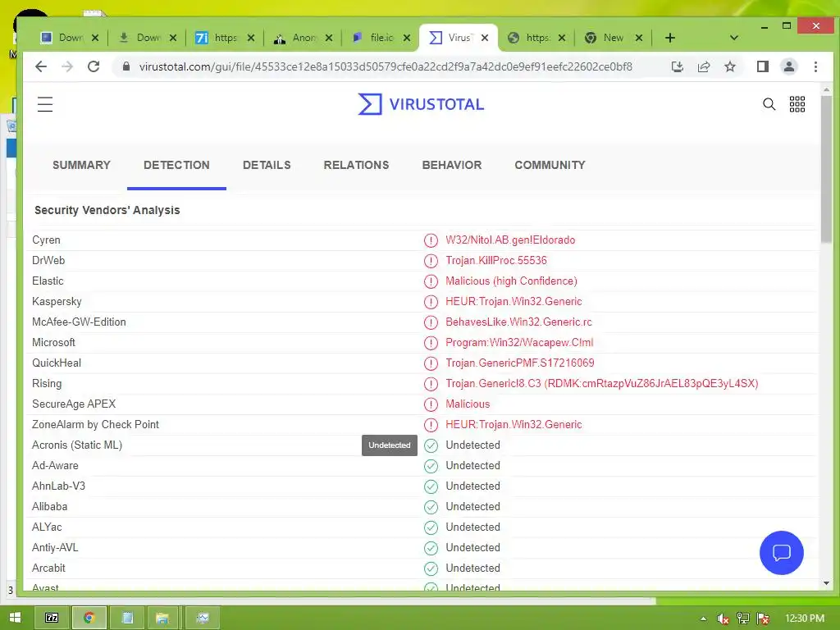Bookmark this page with the star
Image resolution: width=840 pixels, height=630 pixels.
[x=729, y=66]
